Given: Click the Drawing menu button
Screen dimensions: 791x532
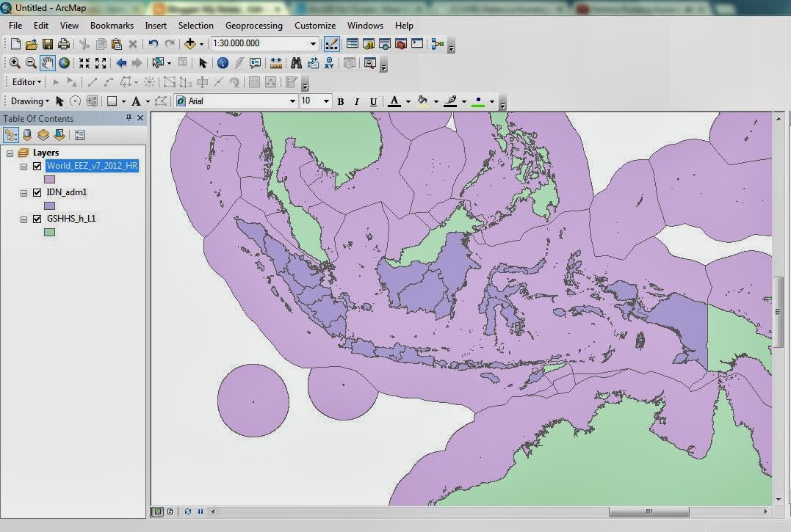Looking at the screenshot, I should tap(29, 101).
